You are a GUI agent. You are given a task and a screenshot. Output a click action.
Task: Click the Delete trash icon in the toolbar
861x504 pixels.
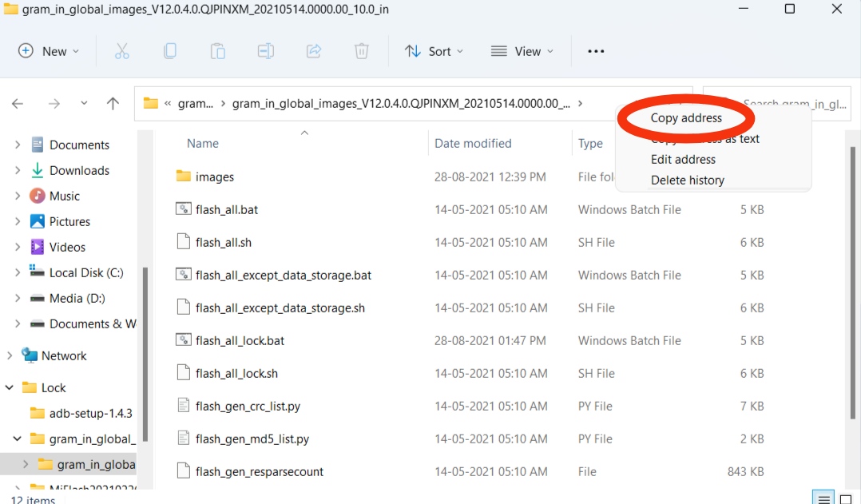pyautogui.click(x=361, y=50)
